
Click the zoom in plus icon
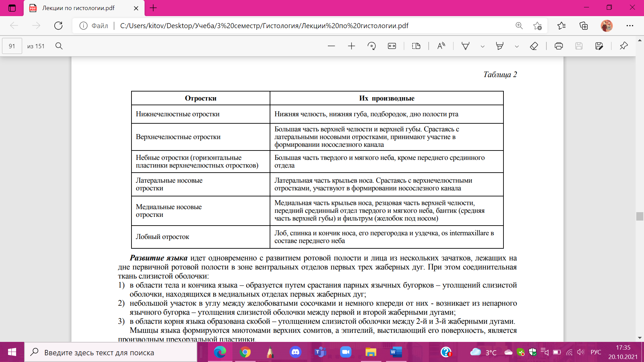tap(351, 46)
